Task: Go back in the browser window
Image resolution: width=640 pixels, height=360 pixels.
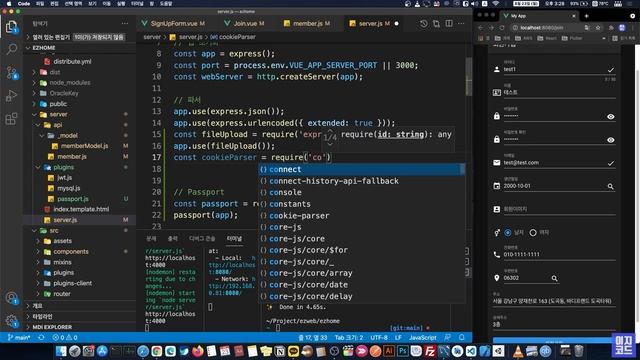Action: click(x=481, y=28)
